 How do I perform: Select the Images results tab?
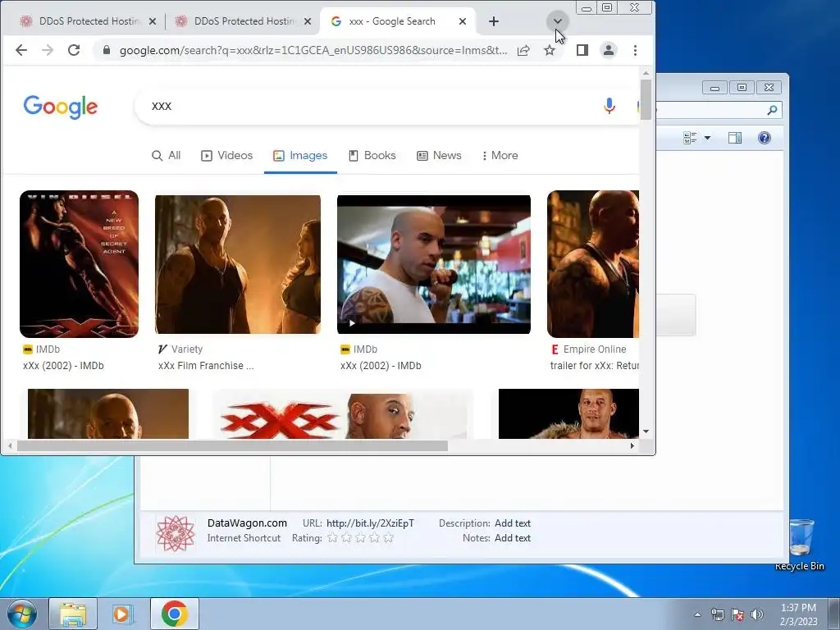[x=300, y=155]
